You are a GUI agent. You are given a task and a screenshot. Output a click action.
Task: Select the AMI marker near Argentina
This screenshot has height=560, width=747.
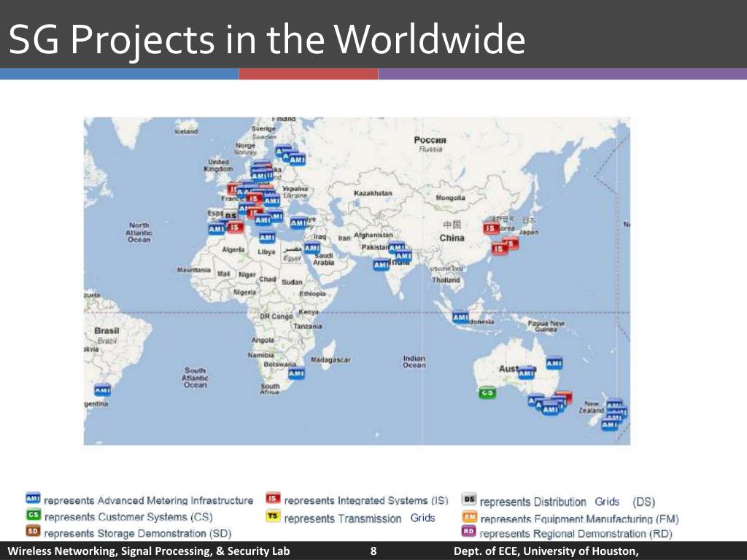[x=102, y=390]
